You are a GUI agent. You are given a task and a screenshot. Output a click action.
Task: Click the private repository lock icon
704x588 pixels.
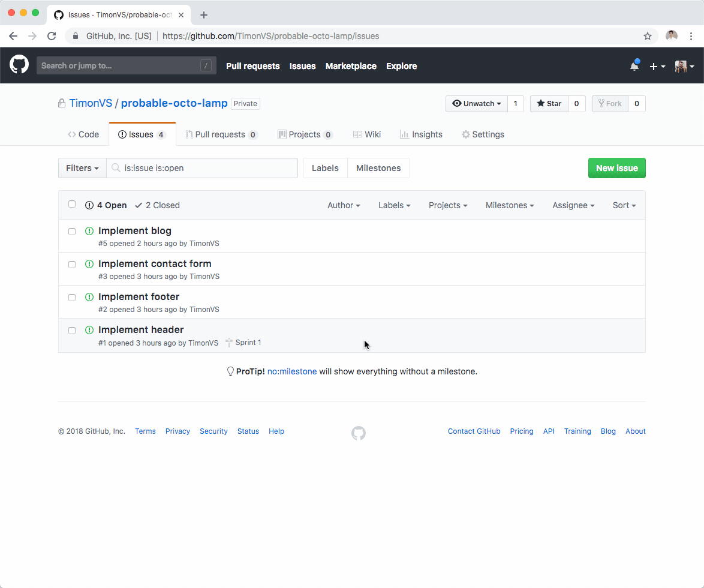(x=62, y=103)
